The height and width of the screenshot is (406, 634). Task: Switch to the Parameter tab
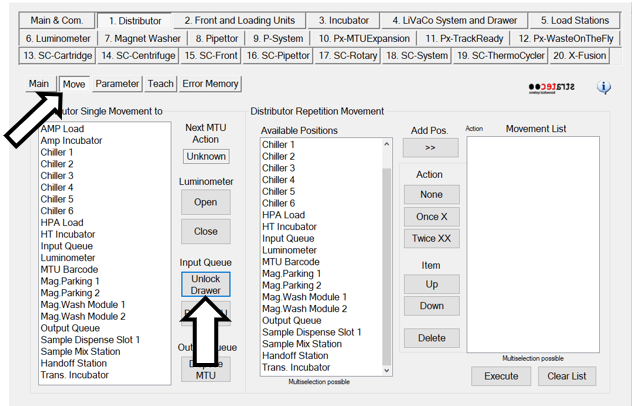pos(118,84)
